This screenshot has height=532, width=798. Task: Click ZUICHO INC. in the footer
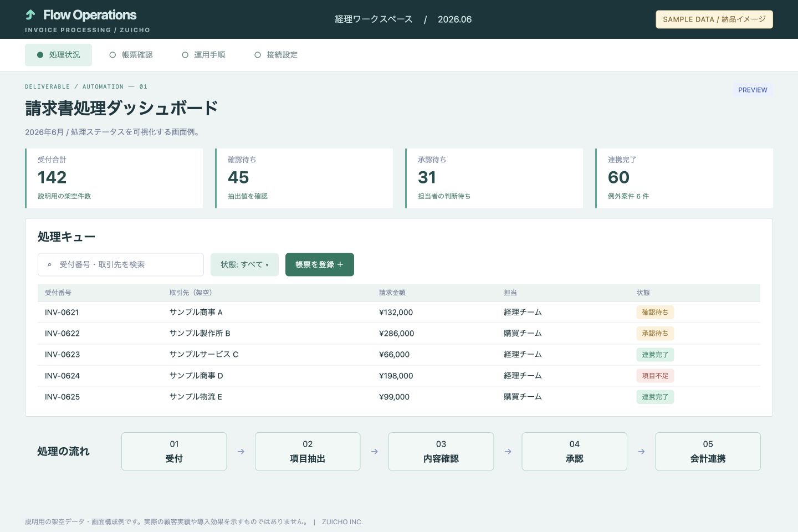coord(342,522)
